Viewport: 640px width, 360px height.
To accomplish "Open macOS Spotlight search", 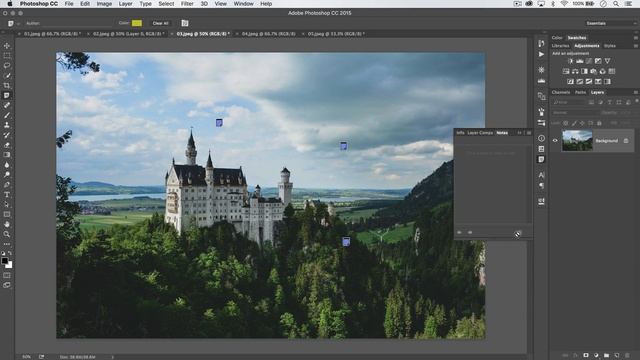I will tap(616, 4).
